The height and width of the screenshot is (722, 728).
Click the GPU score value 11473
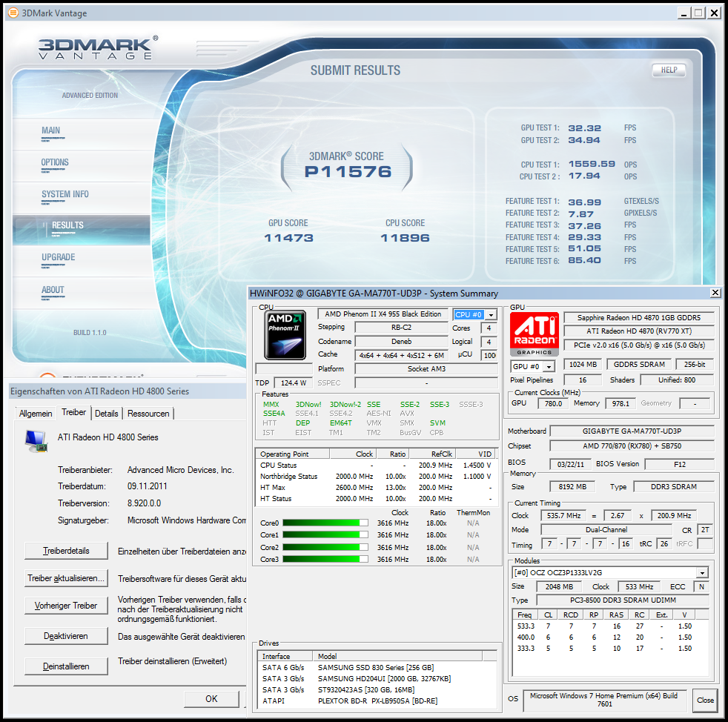(x=289, y=238)
